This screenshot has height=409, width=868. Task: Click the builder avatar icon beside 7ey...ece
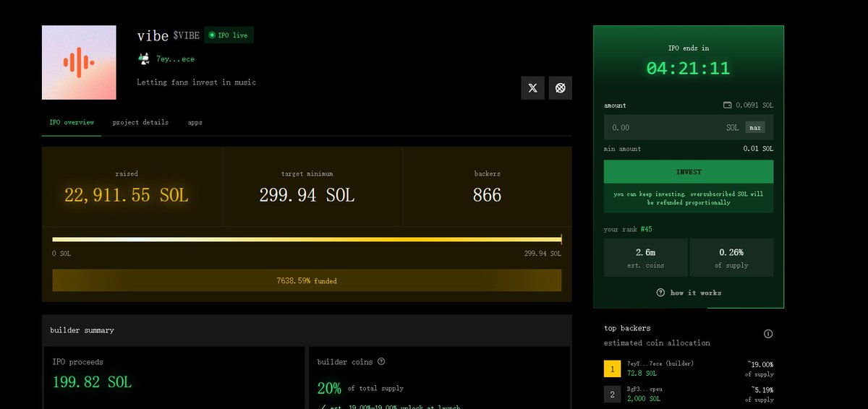click(x=143, y=59)
